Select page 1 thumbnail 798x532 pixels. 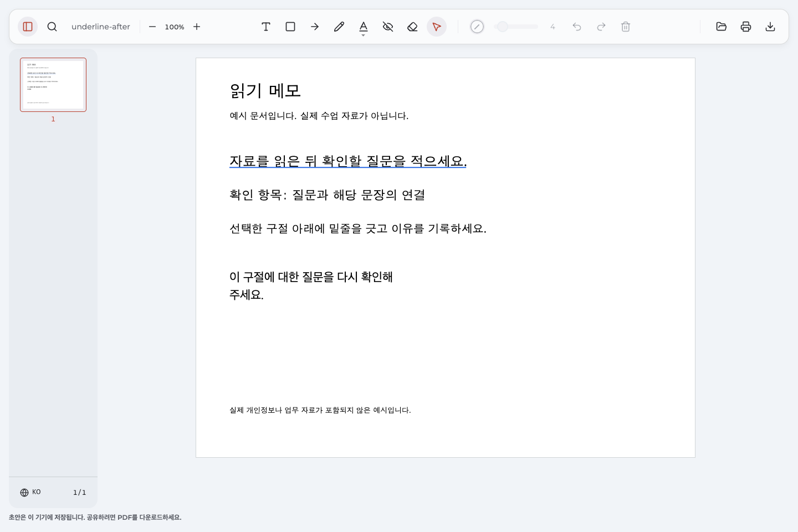(53, 85)
